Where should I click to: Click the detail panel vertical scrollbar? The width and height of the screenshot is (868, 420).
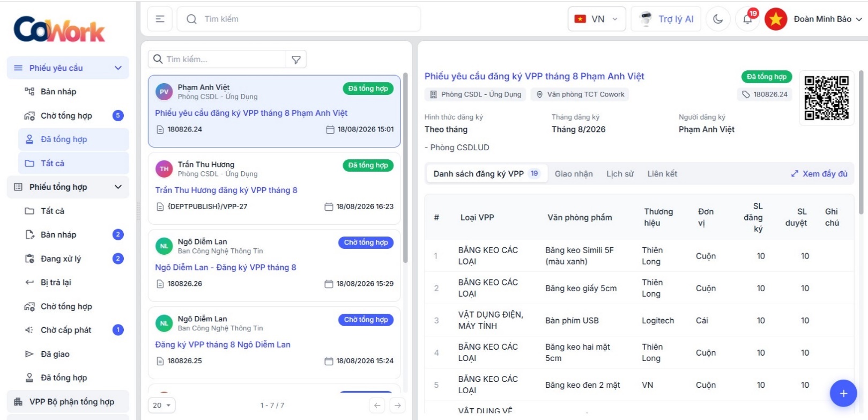click(861, 142)
